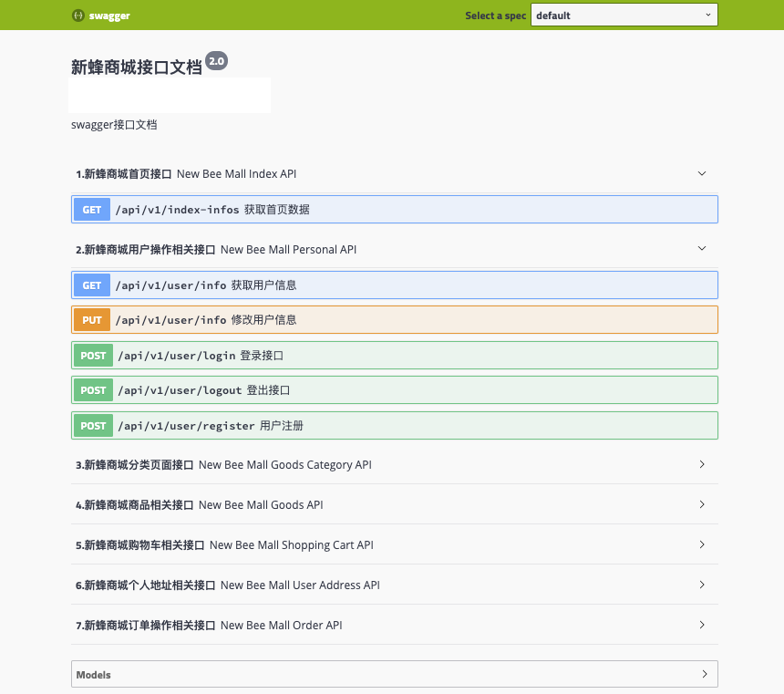Click the 修改用户信息 endpoint description

(x=264, y=320)
